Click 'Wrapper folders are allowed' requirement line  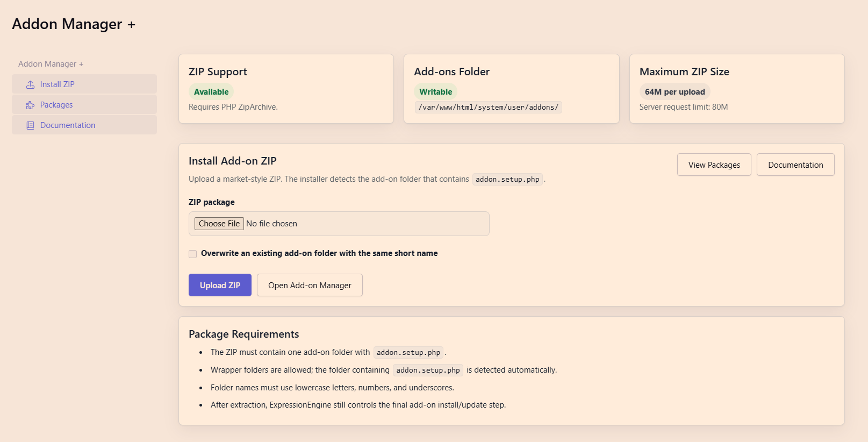pyautogui.click(x=384, y=370)
